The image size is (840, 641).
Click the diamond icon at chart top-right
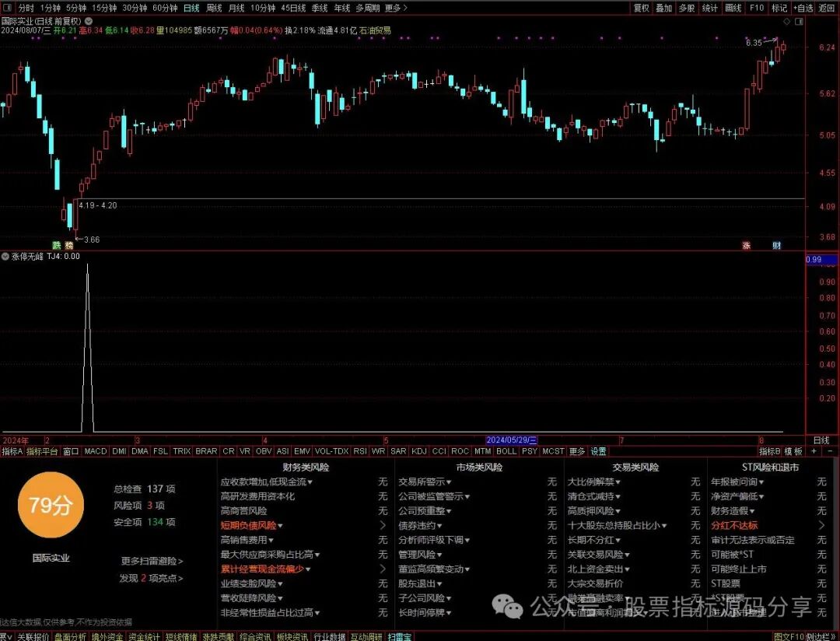pyautogui.click(x=786, y=22)
